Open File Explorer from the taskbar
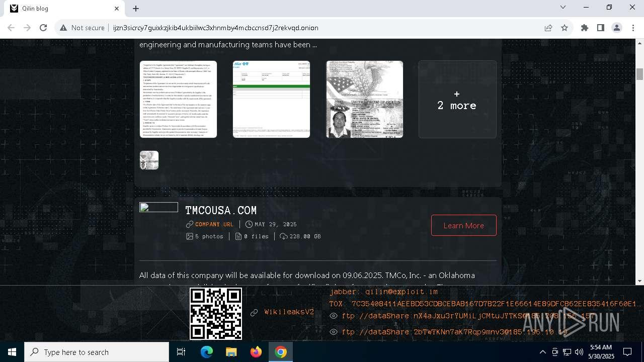The image size is (644, 362). (231, 352)
